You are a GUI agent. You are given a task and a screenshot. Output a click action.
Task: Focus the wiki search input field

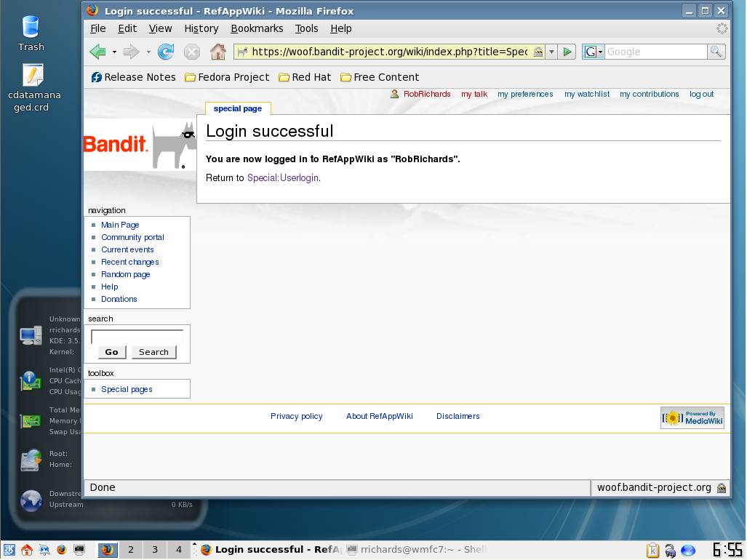pyautogui.click(x=137, y=337)
